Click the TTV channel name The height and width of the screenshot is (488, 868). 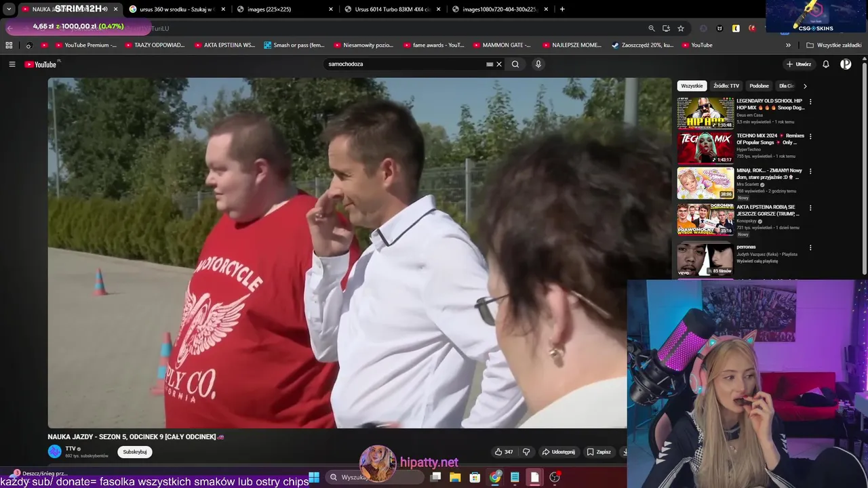pos(70,449)
